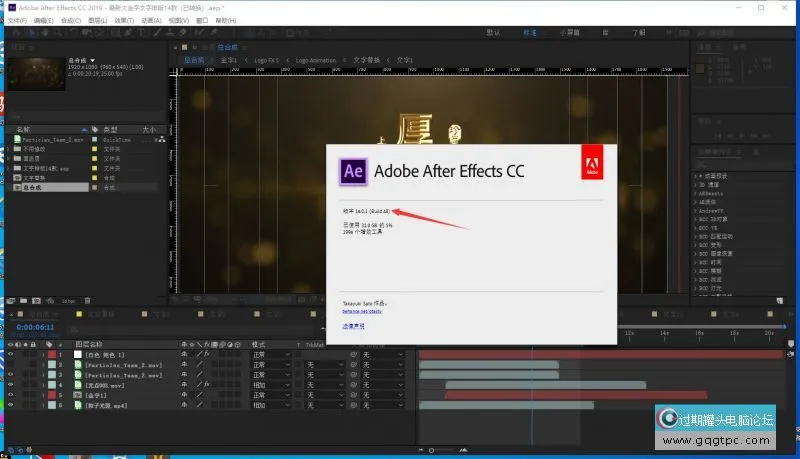
Task: Click the trash icon in Project panel
Action: click(x=87, y=301)
